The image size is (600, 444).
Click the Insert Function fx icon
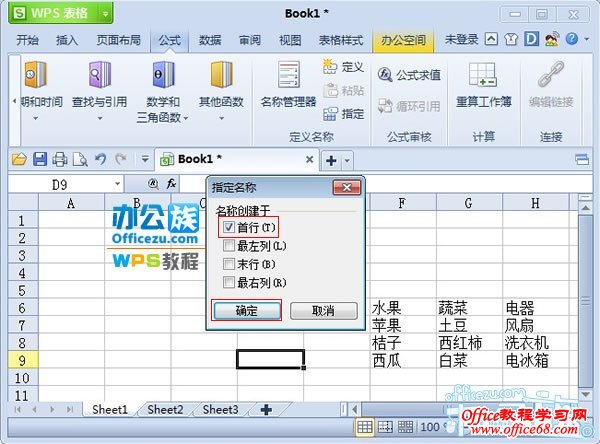[x=171, y=184]
